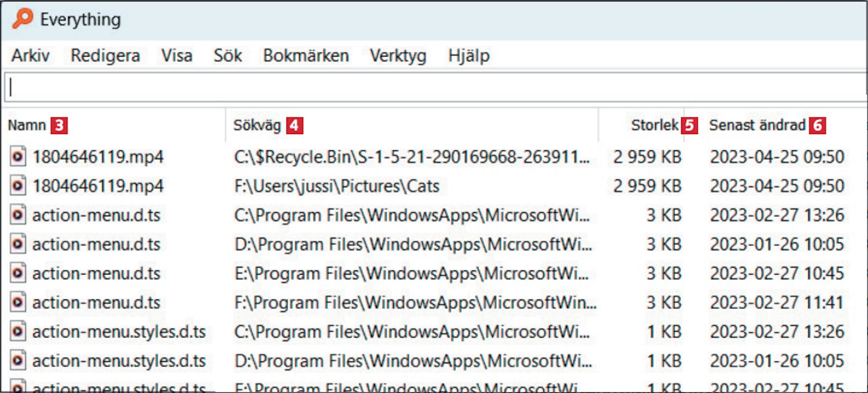The image size is (868, 393).
Task: Open the Arkiv menu
Action: coord(31,56)
